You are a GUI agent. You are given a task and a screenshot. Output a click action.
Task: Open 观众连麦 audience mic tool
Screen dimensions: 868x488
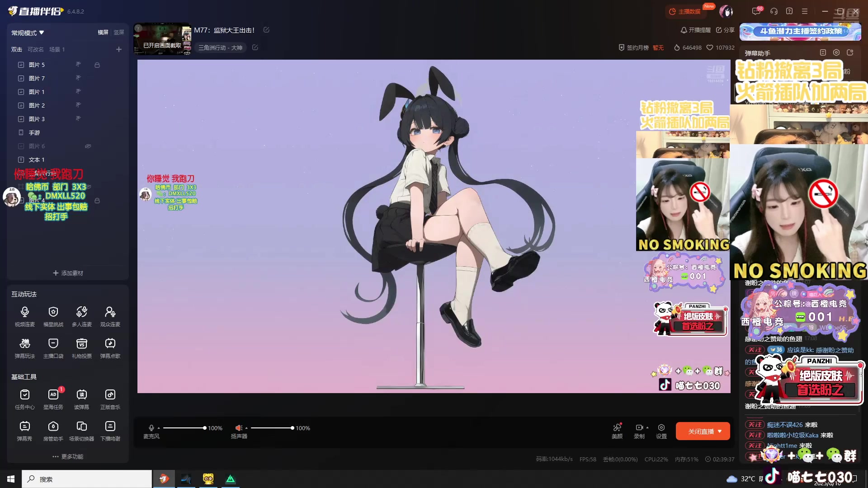point(110,316)
